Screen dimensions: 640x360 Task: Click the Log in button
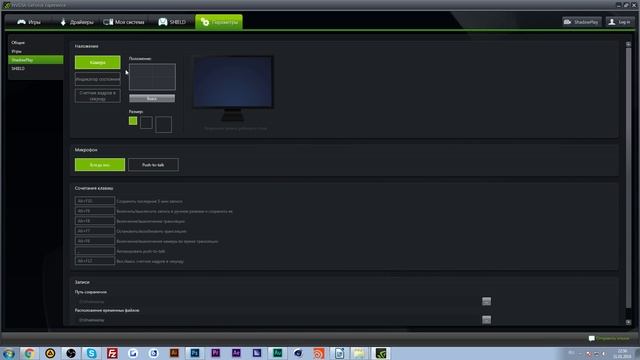[x=619, y=22]
